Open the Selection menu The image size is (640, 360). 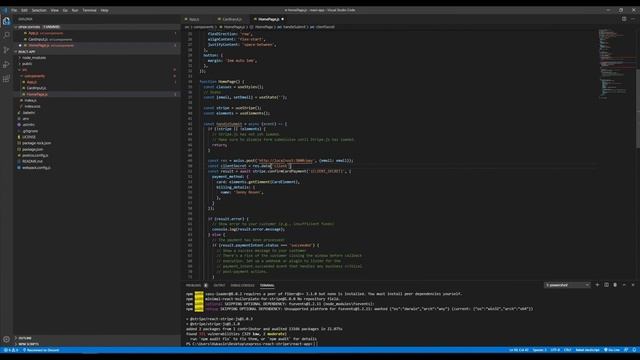(39, 10)
